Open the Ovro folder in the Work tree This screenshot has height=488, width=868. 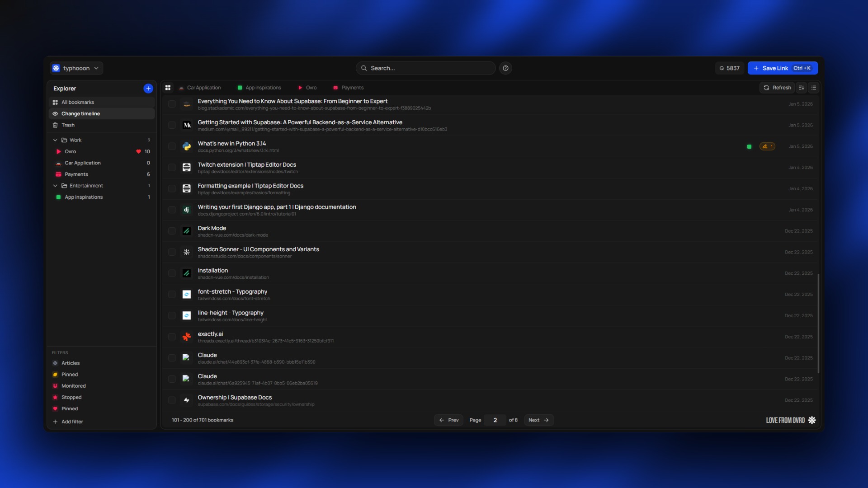point(102,151)
